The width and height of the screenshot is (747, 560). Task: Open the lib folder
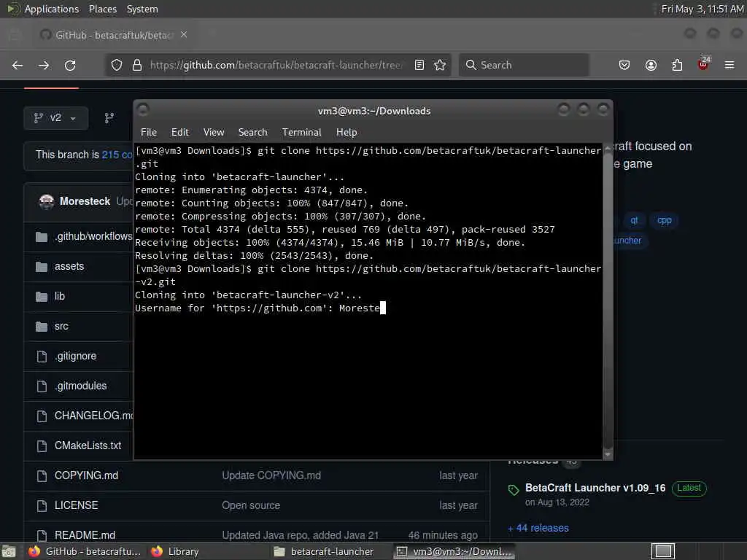pyautogui.click(x=60, y=296)
